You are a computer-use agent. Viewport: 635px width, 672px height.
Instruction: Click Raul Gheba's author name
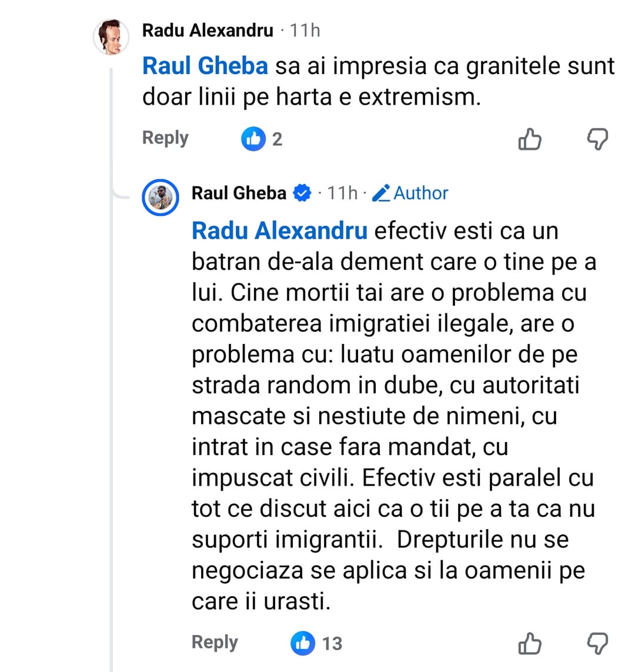coord(239,193)
